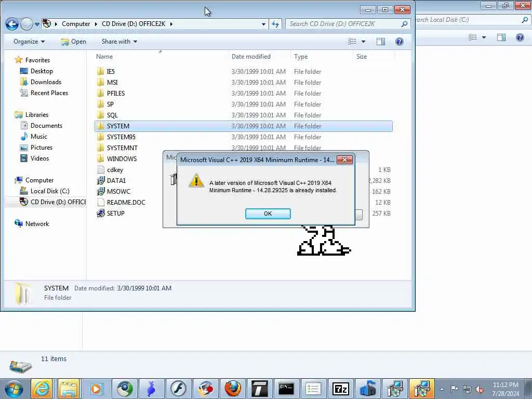Click OK in the Visual C++ dialog
532x399 pixels.
pyautogui.click(x=268, y=214)
